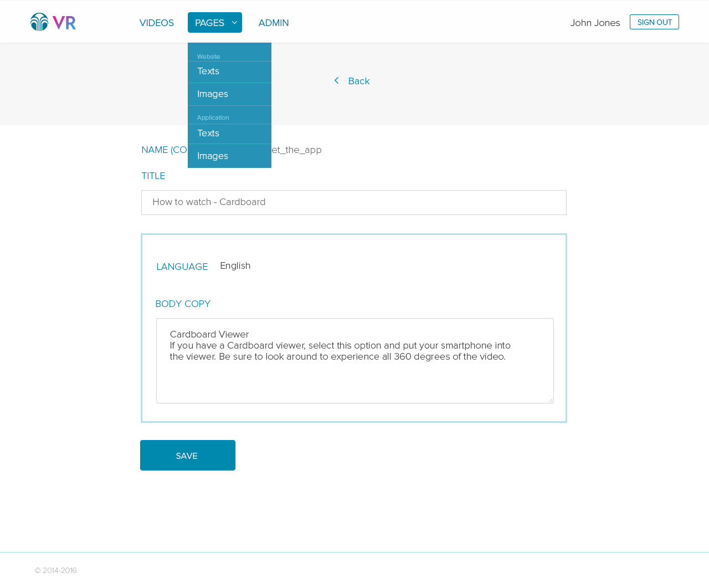The image size is (709, 588).
Task: Open the VIDEOS section
Action: click(156, 23)
